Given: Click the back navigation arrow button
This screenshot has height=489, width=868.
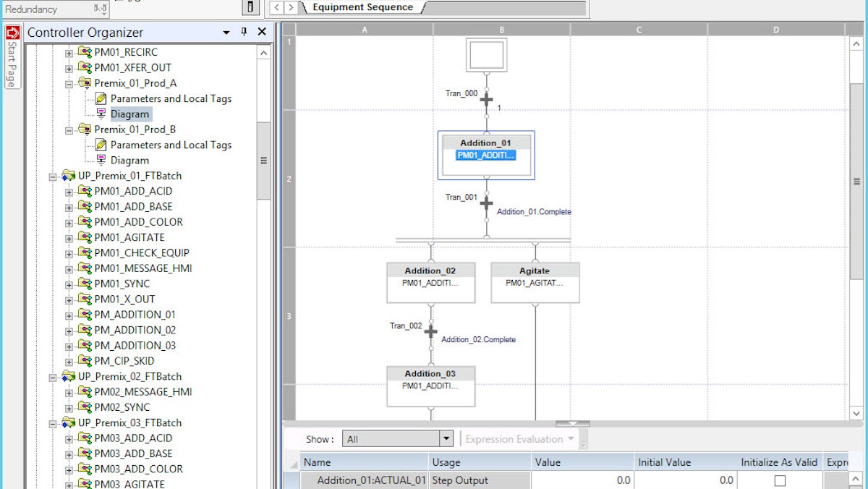Looking at the screenshot, I should [276, 9].
